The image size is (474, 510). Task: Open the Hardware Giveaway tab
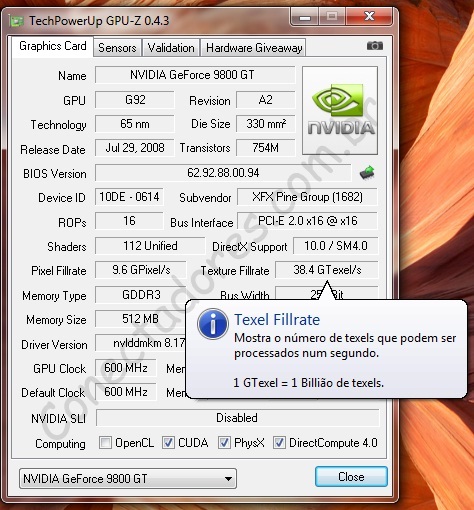254,48
